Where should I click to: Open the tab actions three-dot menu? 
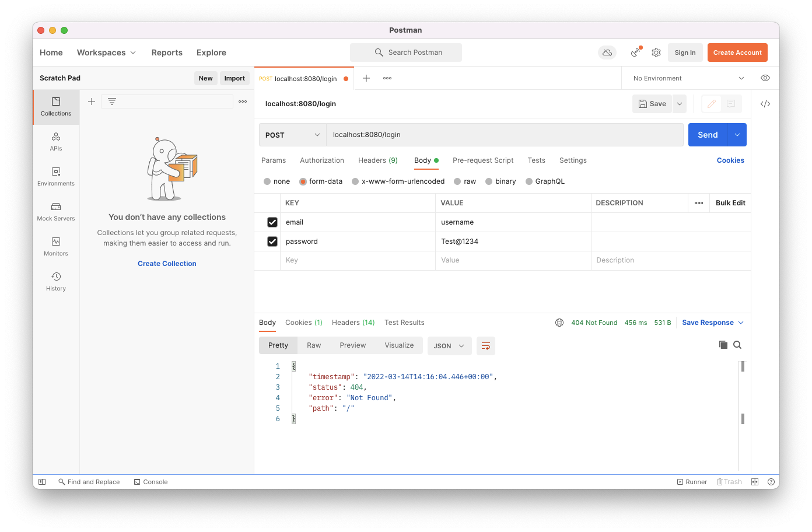pos(387,78)
